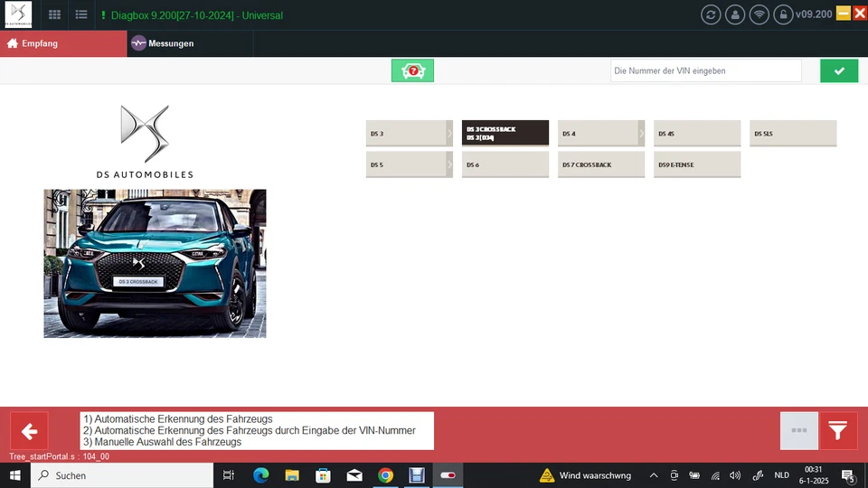Click the three-dots more options button

(x=798, y=430)
